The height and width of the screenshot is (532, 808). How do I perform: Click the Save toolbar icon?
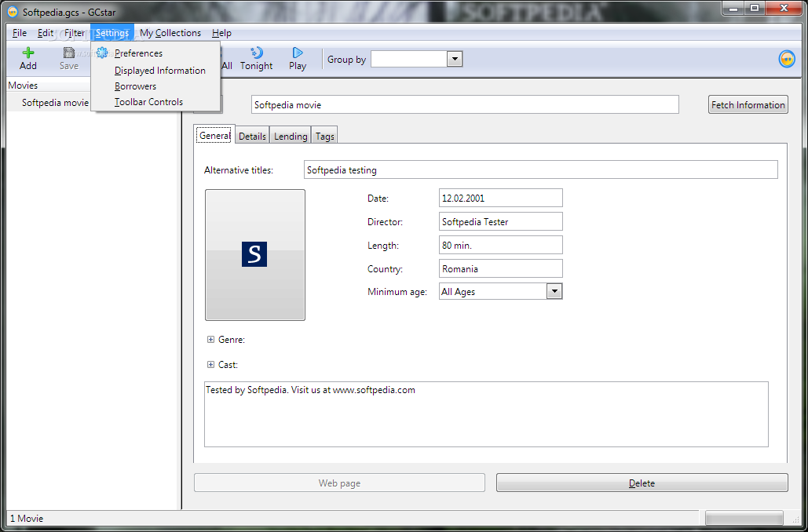coord(68,53)
